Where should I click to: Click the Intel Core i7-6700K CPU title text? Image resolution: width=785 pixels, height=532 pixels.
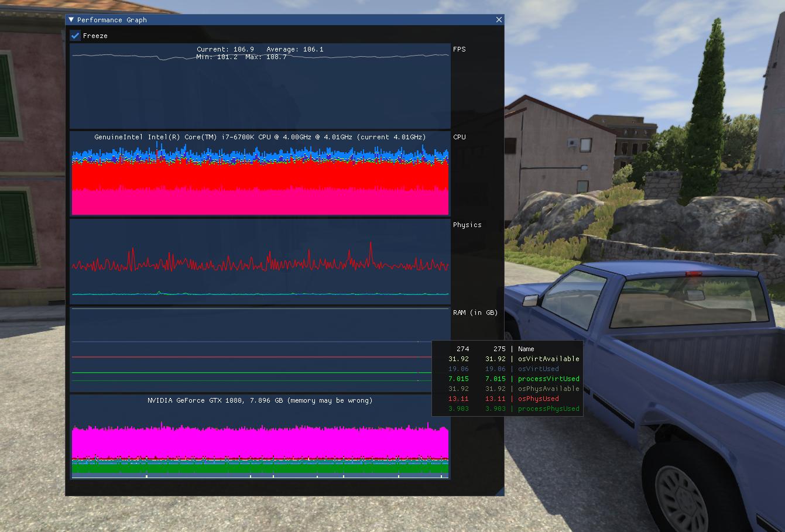260,137
